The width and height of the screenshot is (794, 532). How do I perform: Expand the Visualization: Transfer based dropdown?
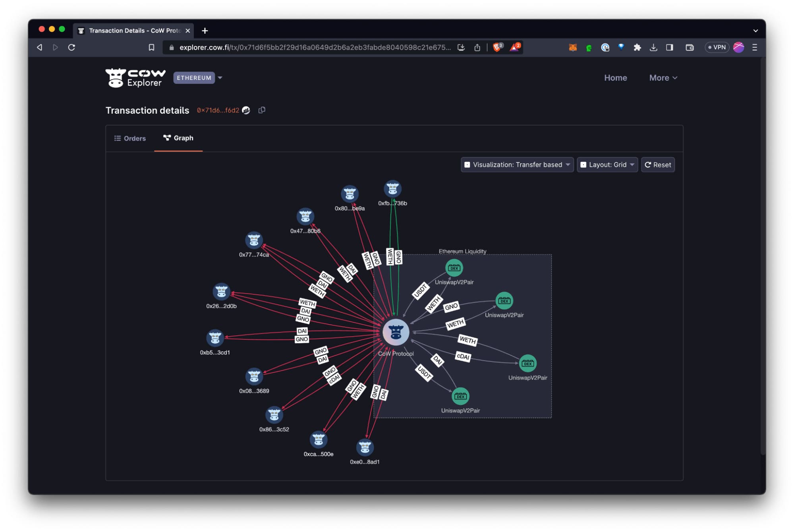click(517, 164)
